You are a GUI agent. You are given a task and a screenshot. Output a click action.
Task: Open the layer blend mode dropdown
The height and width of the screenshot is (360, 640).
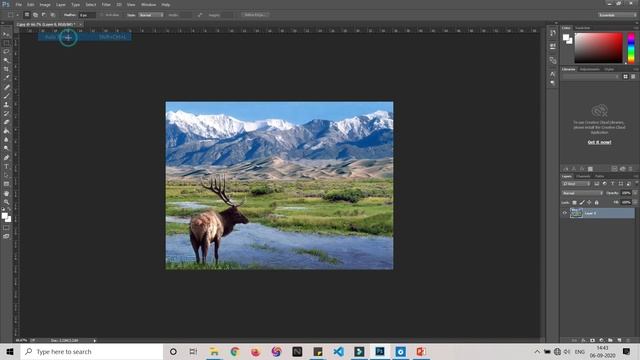(582, 193)
